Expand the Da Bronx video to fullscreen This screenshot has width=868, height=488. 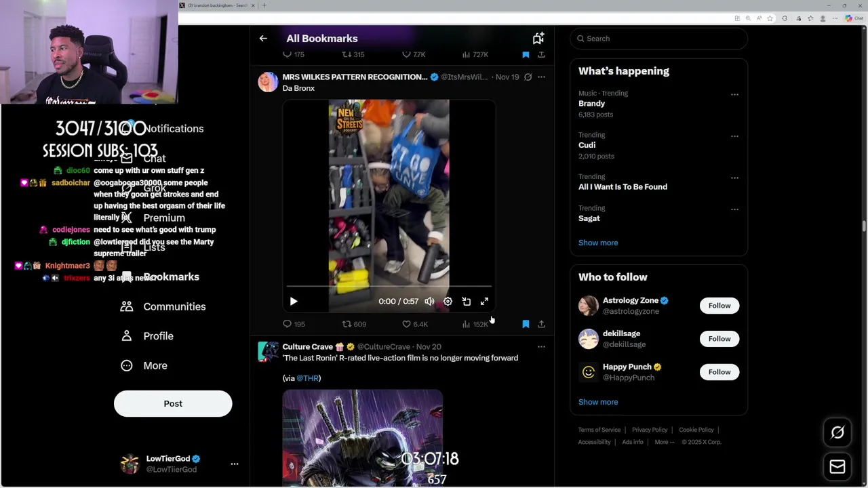pyautogui.click(x=484, y=301)
